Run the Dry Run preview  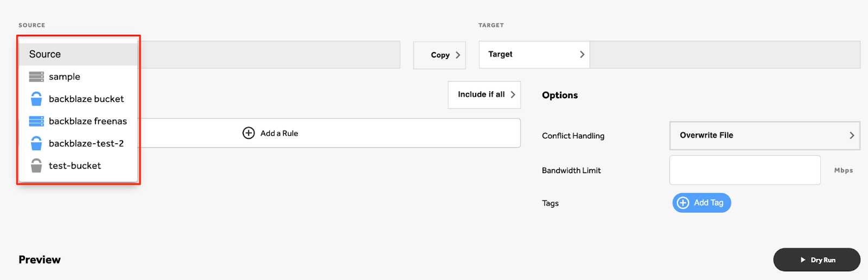(x=816, y=260)
